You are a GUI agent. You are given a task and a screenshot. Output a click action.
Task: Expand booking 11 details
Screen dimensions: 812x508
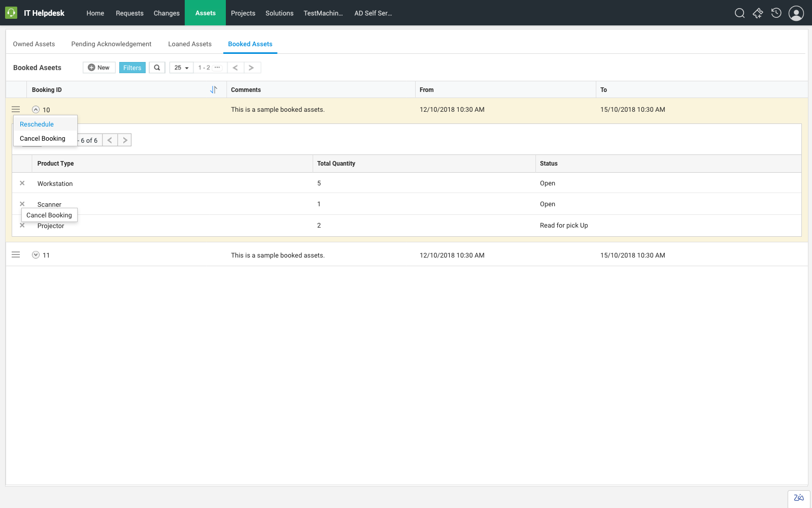[x=36, y=255]
